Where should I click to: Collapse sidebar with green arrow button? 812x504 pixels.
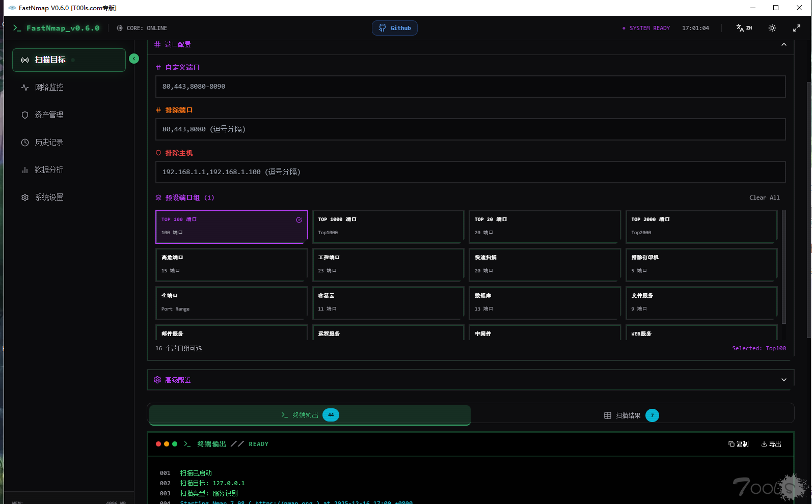click(134, 59)
